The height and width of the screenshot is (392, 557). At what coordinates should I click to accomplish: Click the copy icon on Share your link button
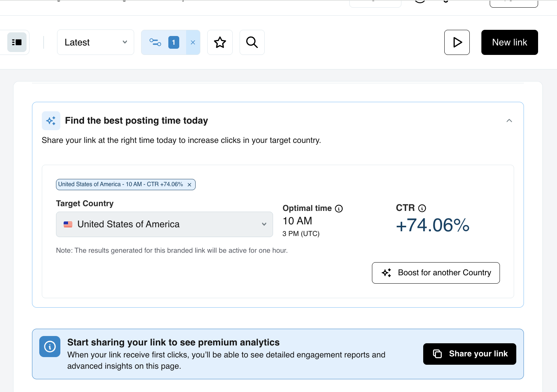(x=437, y=354)
